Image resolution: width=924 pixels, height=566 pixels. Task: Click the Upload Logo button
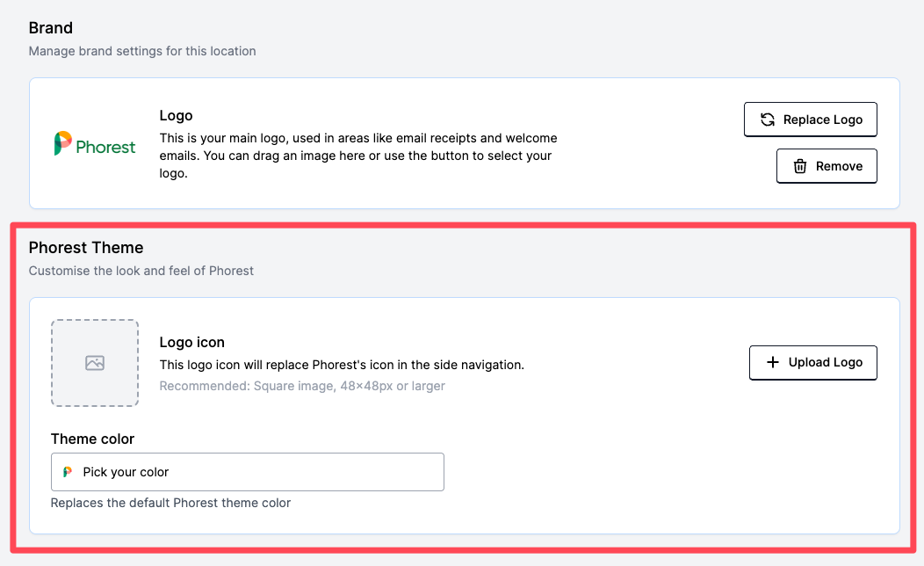(813, 363)
